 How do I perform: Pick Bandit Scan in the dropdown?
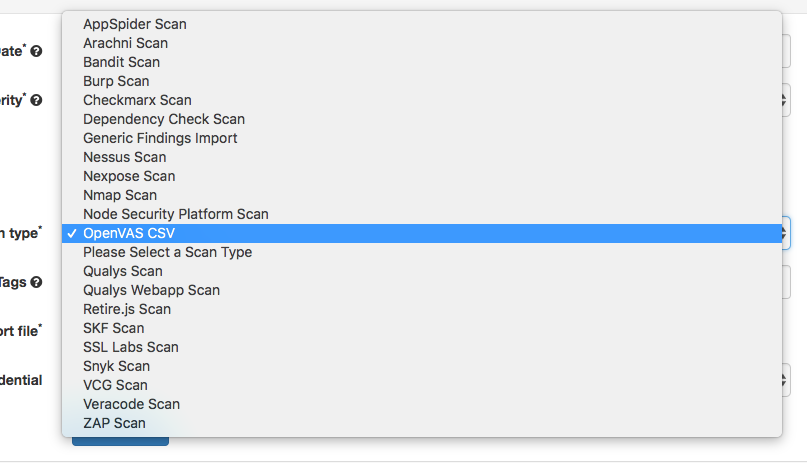[x=122, y=62]
